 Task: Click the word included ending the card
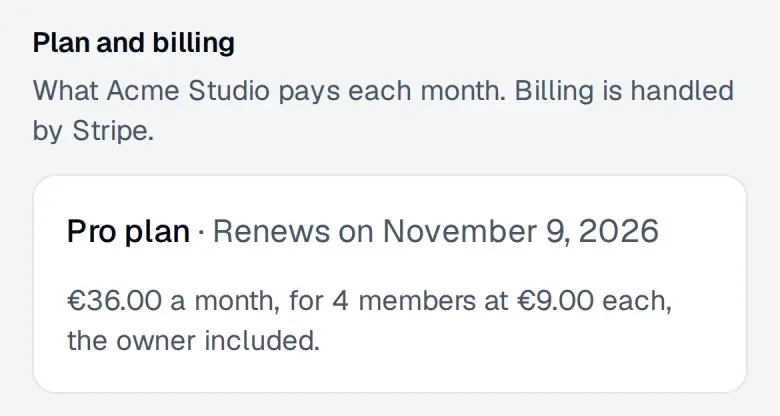(262, 341)
